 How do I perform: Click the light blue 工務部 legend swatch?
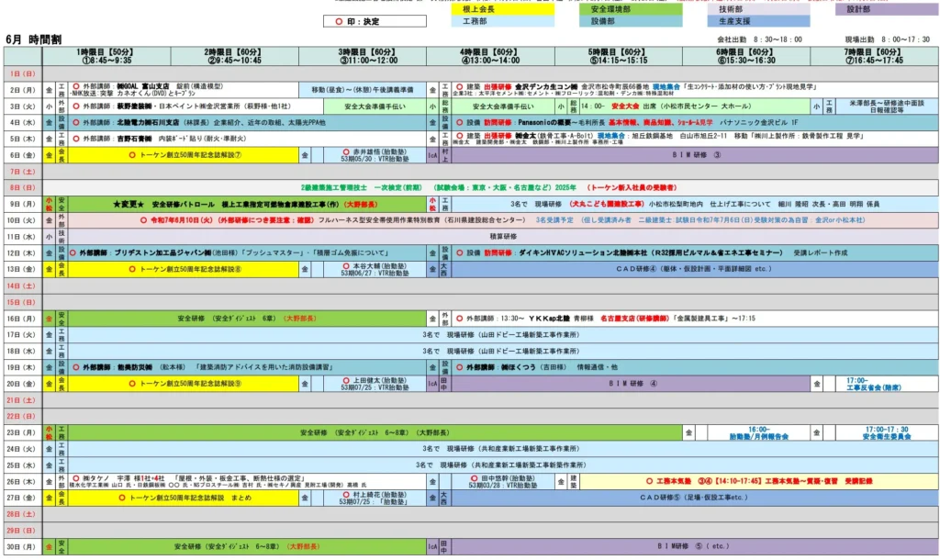[x=502, y=21]
